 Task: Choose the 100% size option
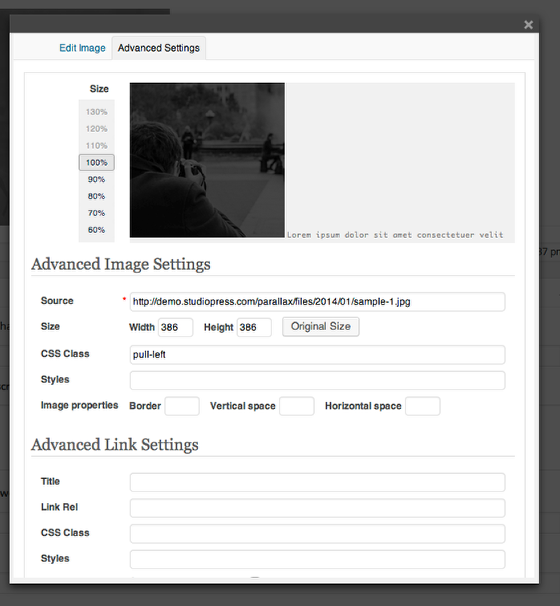(x=97, y=162)
